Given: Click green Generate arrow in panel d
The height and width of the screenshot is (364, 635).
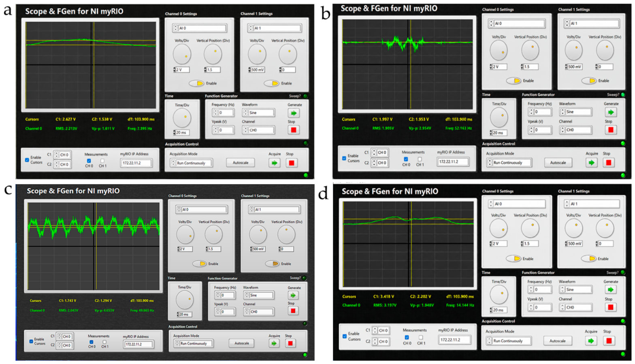Looking at the screenshot, I should (611, 289).
